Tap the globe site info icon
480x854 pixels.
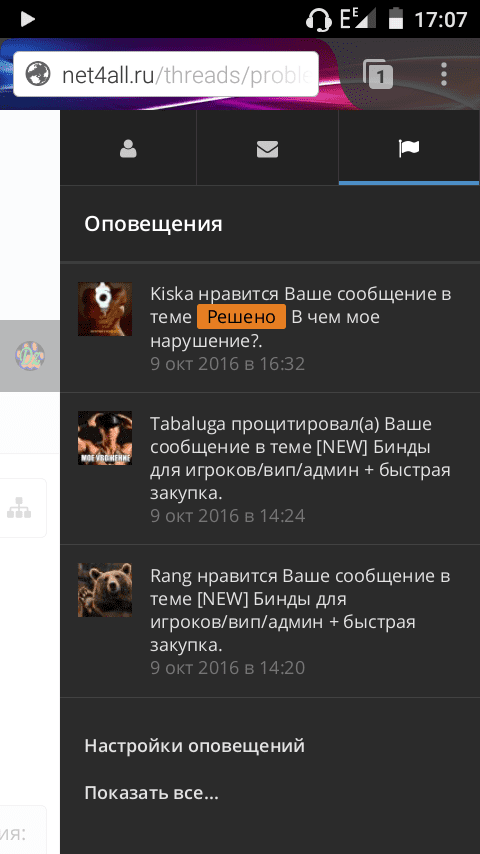(x=38, y=74)
